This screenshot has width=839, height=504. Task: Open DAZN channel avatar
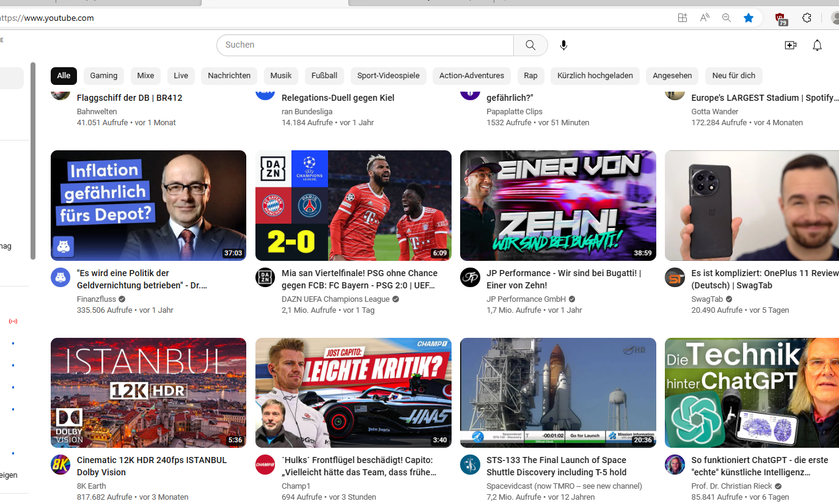pos(265,277)
